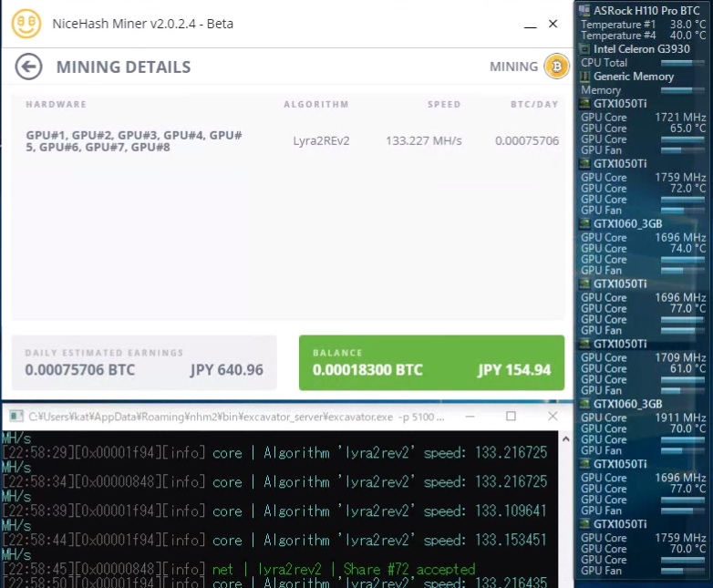The image size is (713, 588).
Task: Click the NiceHash Miner v2.0.2.4 - Beta title
Action: click(143, 24)
